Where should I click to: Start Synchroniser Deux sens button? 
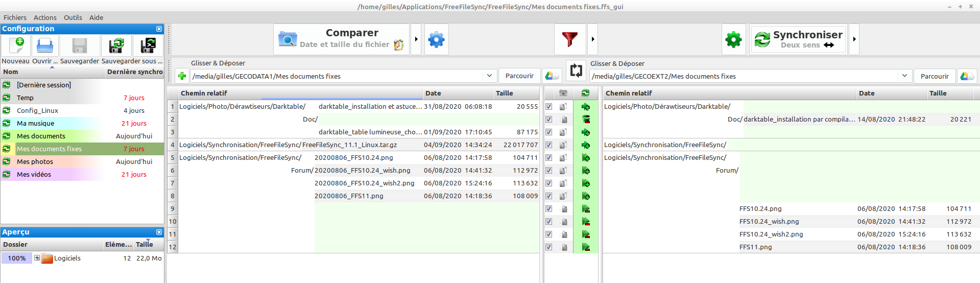(798, 39)
